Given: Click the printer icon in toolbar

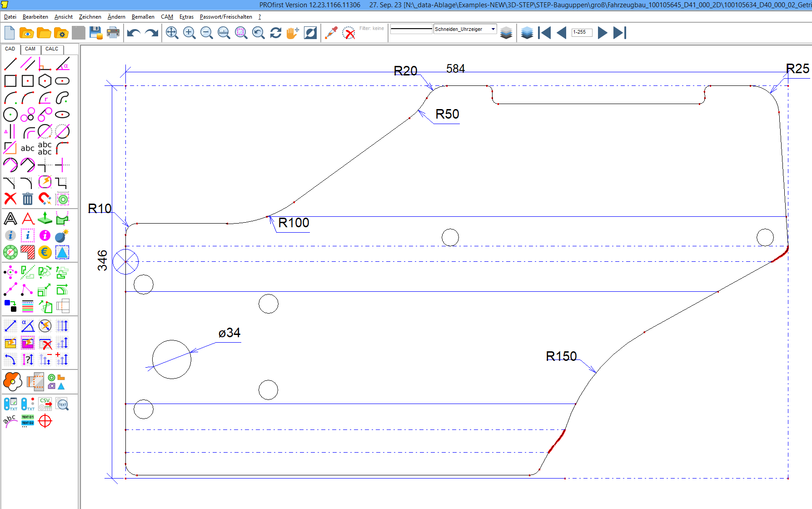Looking at the screenshot, I should 113,33.
